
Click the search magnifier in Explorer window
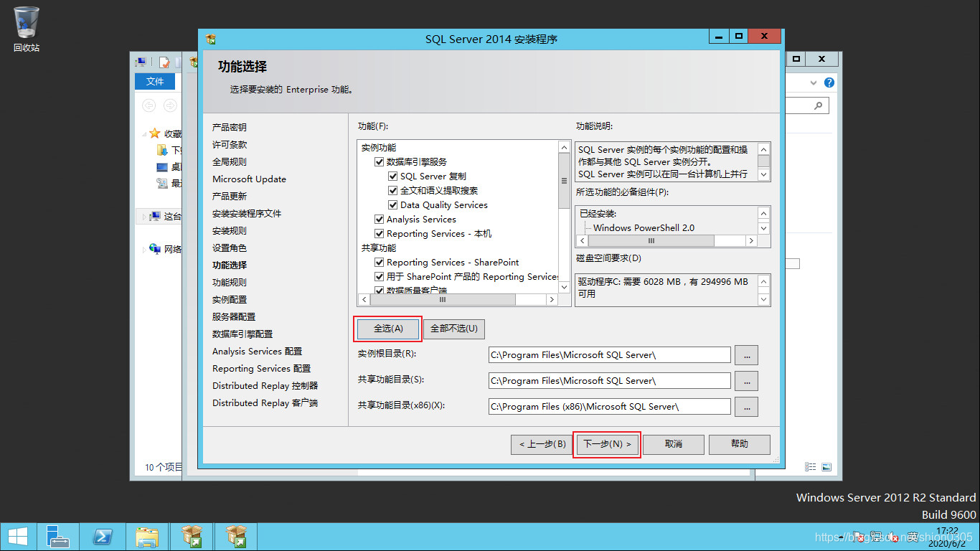[x=818, y=105]
